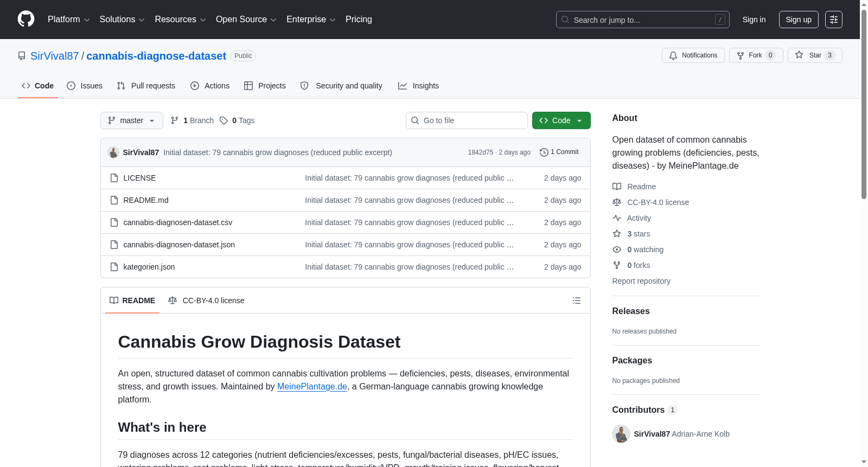Select the Code tab

click(x=37, y=86)
